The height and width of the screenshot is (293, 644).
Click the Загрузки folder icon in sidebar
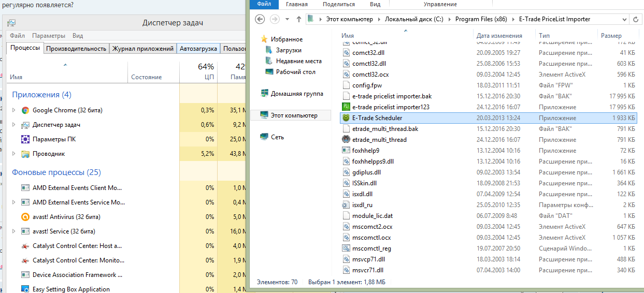(x=269, y=50)
